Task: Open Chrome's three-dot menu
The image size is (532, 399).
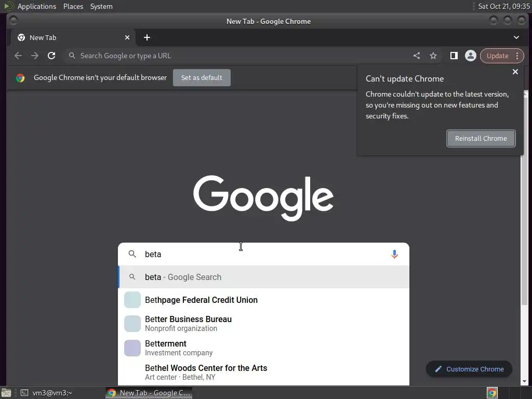Action: [x=517, y=56]
